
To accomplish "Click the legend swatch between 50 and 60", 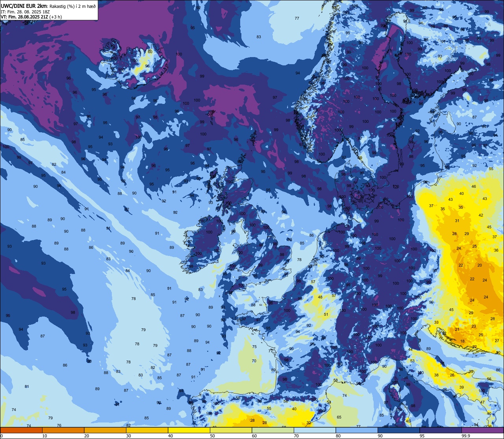I will click(x=231, y=430).
